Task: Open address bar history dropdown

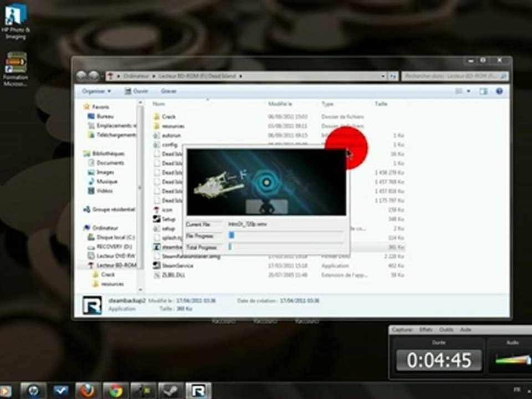Action: pos(383,76)
